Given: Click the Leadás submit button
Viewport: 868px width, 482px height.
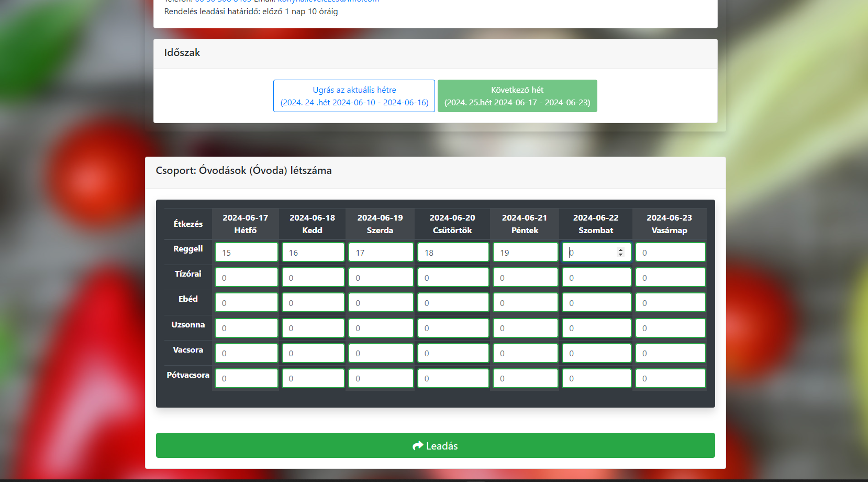Looking at the screenshot, I should pyautogui.click(x=435, y=445).
